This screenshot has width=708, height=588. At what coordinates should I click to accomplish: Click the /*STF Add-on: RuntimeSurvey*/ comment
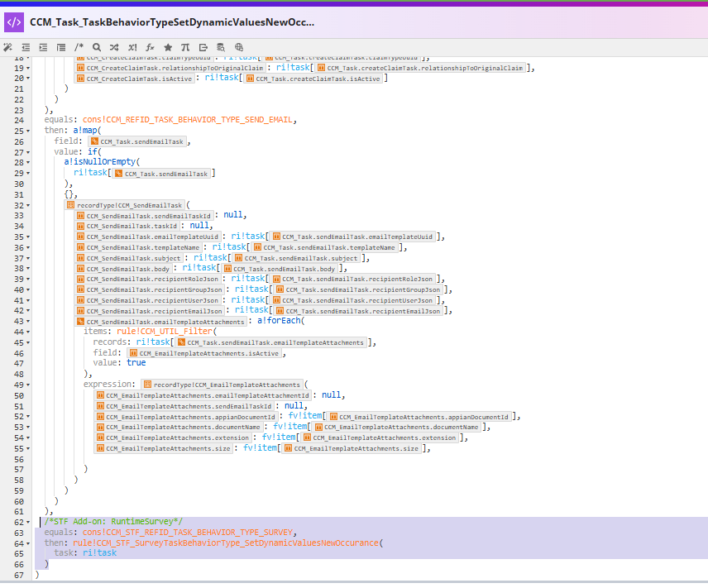point(113,522)
